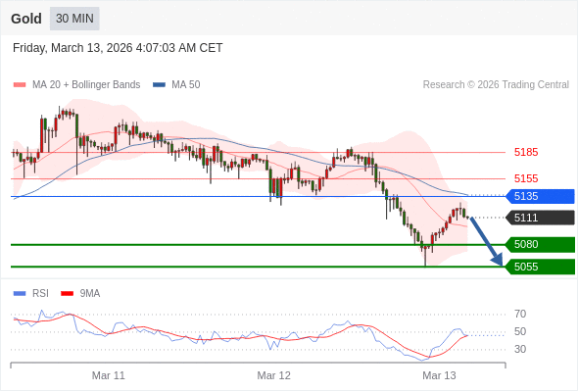This screenshot has width=578, height=392.
Task: Click the 9MA red legend swatch
Action: [x=67, y=294]
